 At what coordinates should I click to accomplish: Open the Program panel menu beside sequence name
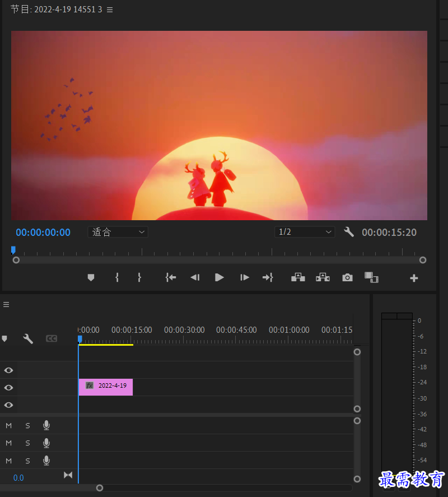click(x=110, y=10)
